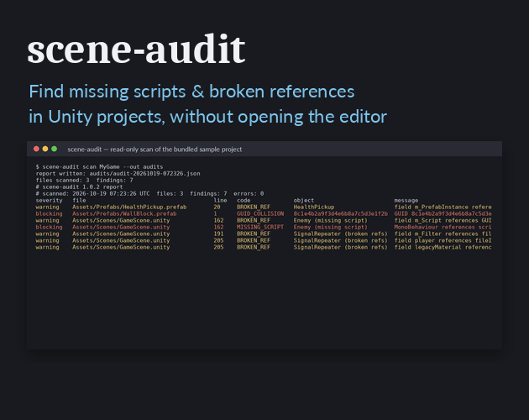Click "errors: 0" in the scanned line
This screenshot has width=529, height=420.
249,194
